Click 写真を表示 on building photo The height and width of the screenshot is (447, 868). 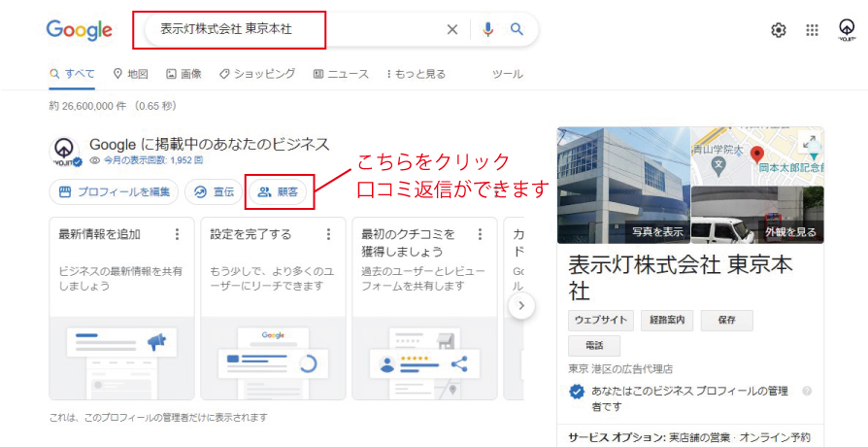click(x=657, y=232)
